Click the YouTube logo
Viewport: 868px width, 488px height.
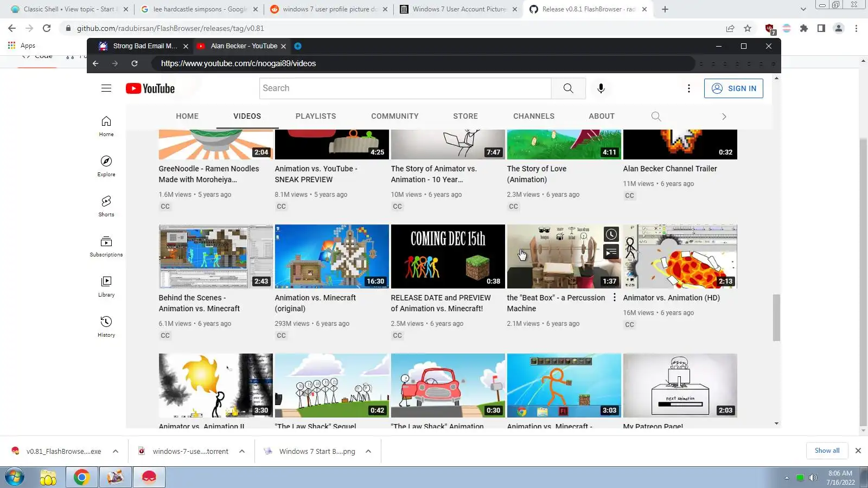pyautogui.click(x=150, y=88)
